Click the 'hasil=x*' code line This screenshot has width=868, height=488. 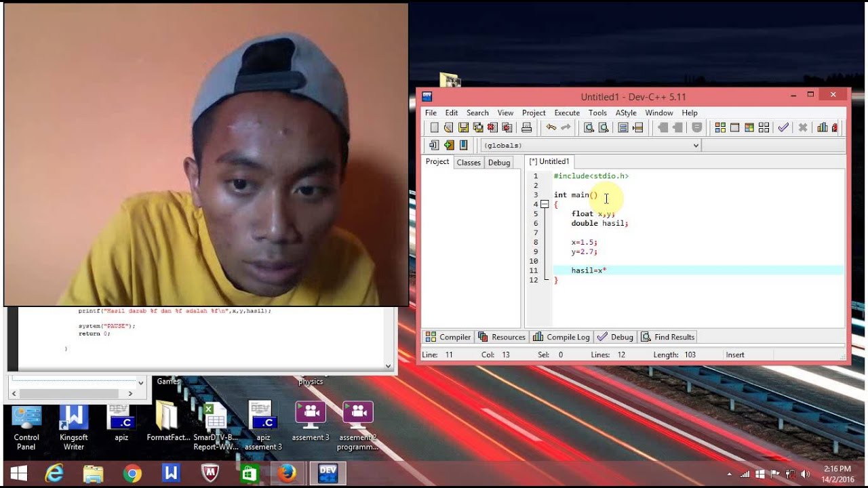(589, 270)
